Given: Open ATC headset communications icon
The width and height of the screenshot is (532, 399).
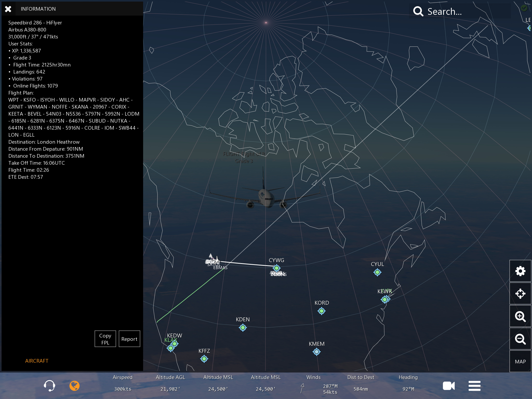Looking at the screenshot, I should (x=49, y=385).
